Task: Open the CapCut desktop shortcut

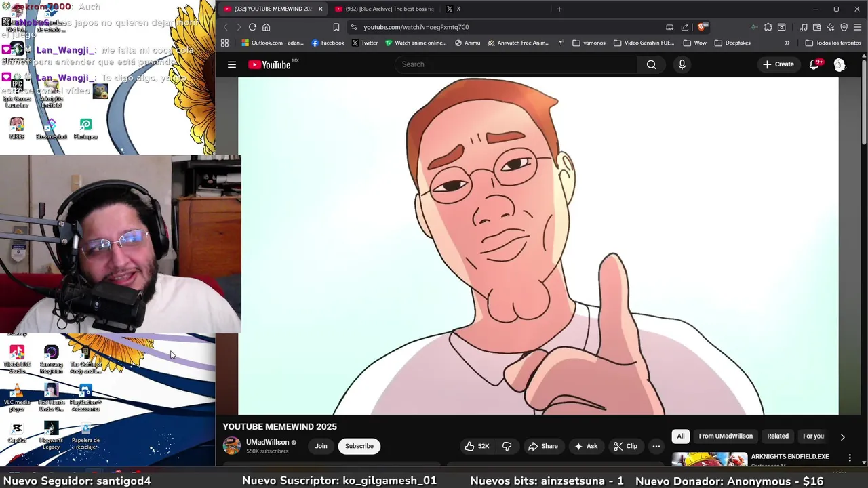Action: [x=17, y=433]
